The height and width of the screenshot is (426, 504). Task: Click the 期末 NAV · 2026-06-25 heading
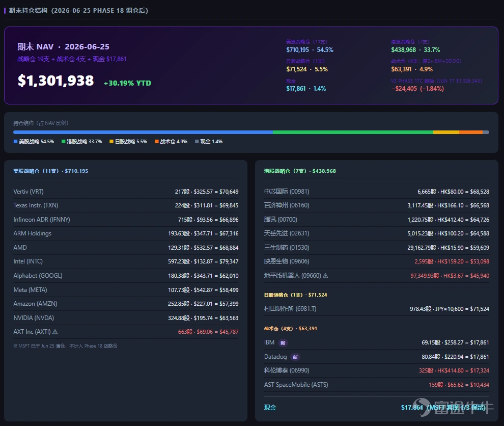click(x=63, y=47)
